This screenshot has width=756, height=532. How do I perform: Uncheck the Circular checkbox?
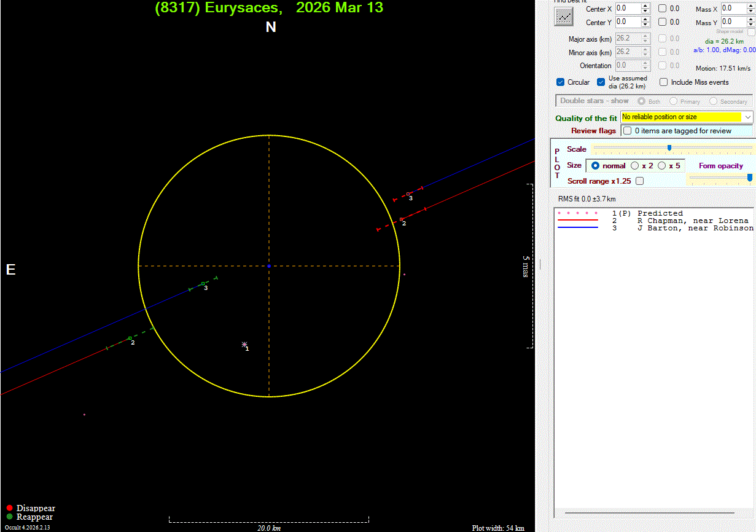pyautogui.click(x=560, y=82)
